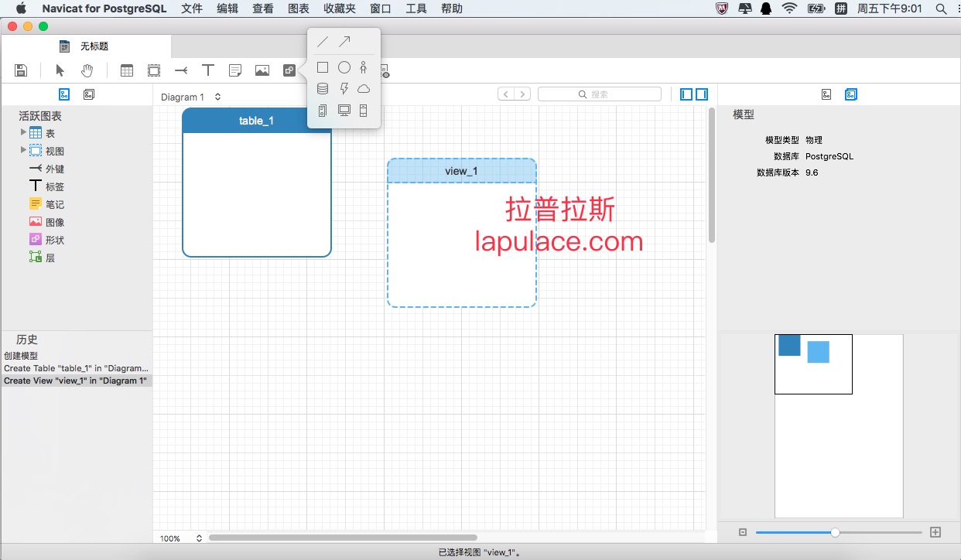This screenshot has height=560, width=961.
Task: Choose the database cylinder shape
Action: 323,89
